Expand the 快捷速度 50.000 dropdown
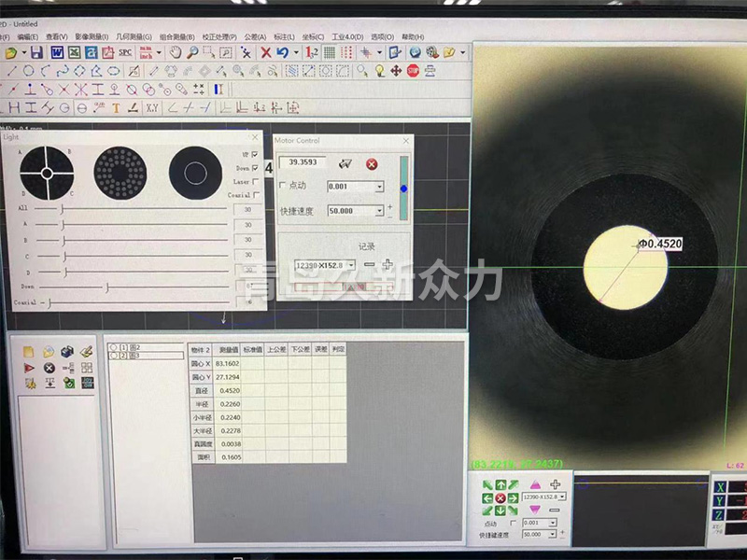Image resolution: width=747 pixels, height=560 pixels. [379, 211]
